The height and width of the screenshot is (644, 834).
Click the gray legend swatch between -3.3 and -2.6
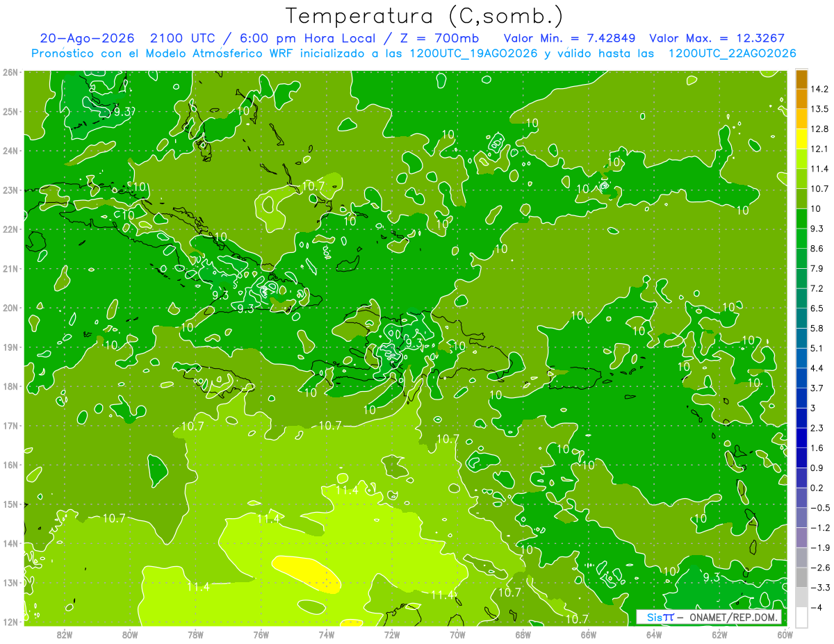[x=801, y=578]
